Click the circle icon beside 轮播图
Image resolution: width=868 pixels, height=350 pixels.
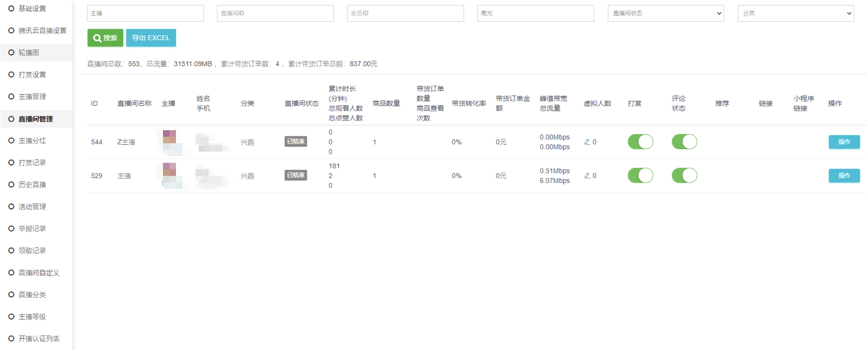11,53
